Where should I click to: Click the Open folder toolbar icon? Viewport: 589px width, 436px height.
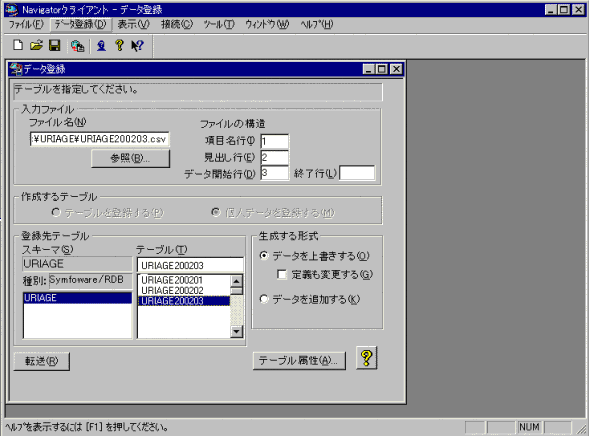36,45
